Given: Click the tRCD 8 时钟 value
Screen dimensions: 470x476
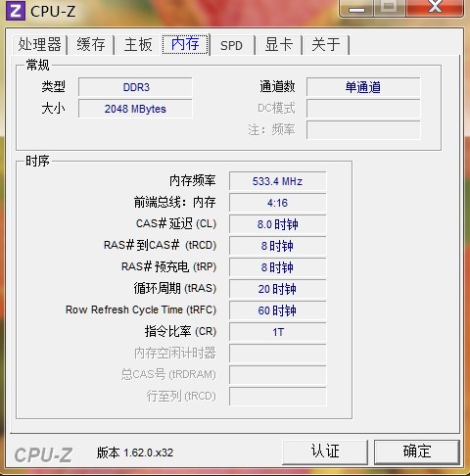Looking at the screenshot, I should click(x=277, y=246).
